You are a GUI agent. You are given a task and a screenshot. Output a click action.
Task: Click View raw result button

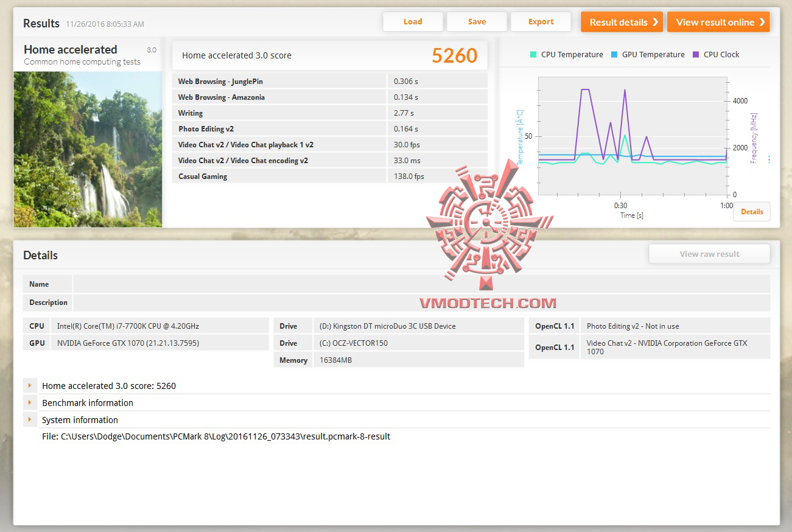coord(709,254)
